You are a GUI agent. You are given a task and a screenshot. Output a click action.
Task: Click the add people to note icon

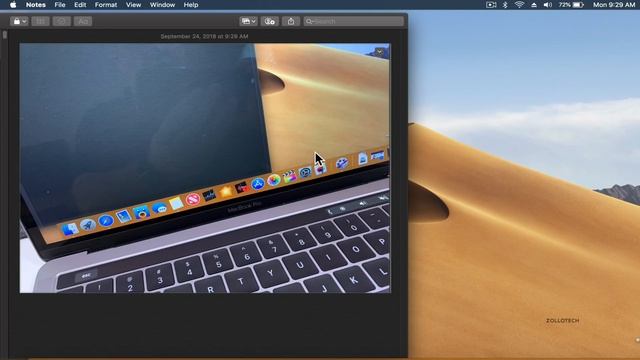(x=269, y=21)
